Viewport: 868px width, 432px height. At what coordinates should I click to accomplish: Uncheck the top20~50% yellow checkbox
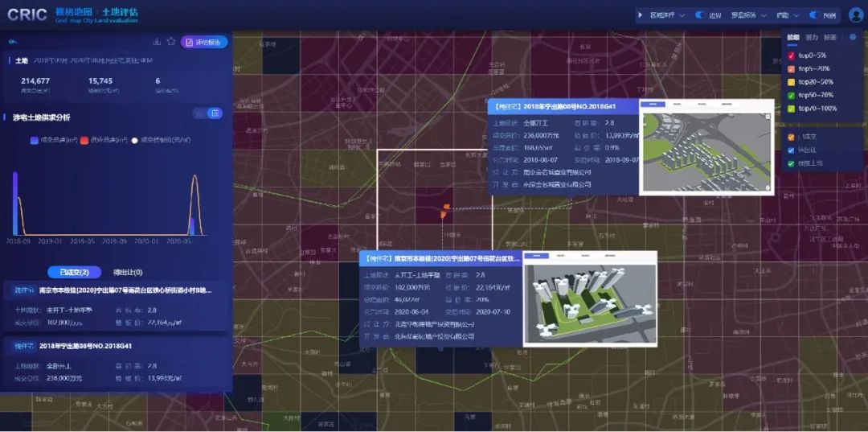(792, 82)
